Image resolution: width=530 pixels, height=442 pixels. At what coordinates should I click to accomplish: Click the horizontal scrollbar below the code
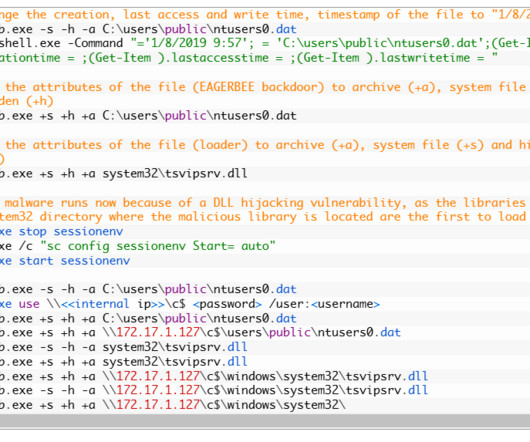[x=265, y=421]
